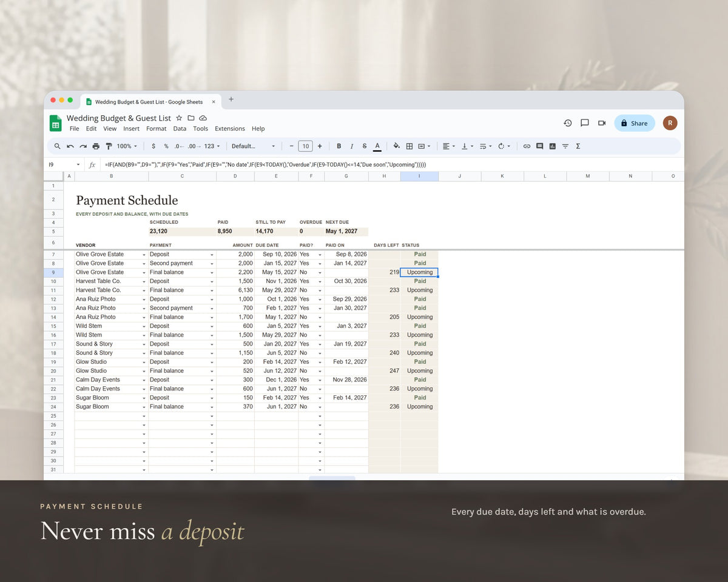Open vertical align dropdown
Viewport: 728px width, 582px height.
click(x=467, y=146)
